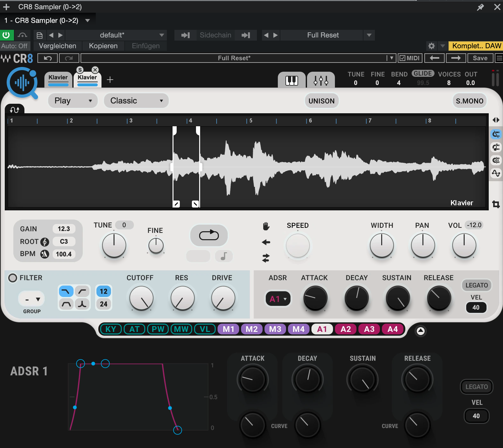The image size is (503, 448).
Task: Open the A1 envelope selector dropdown
Action: [x=278, y=299]
